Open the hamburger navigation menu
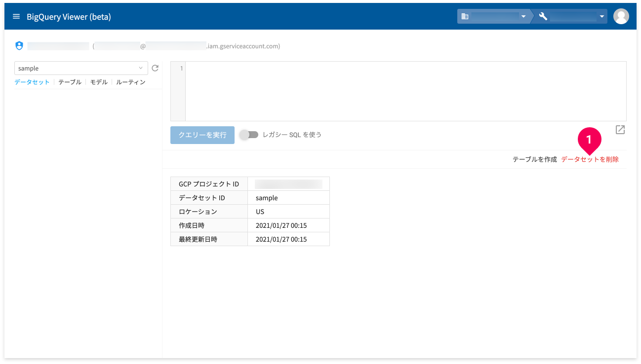The image size is (641, 364). (x=16, y=16)
